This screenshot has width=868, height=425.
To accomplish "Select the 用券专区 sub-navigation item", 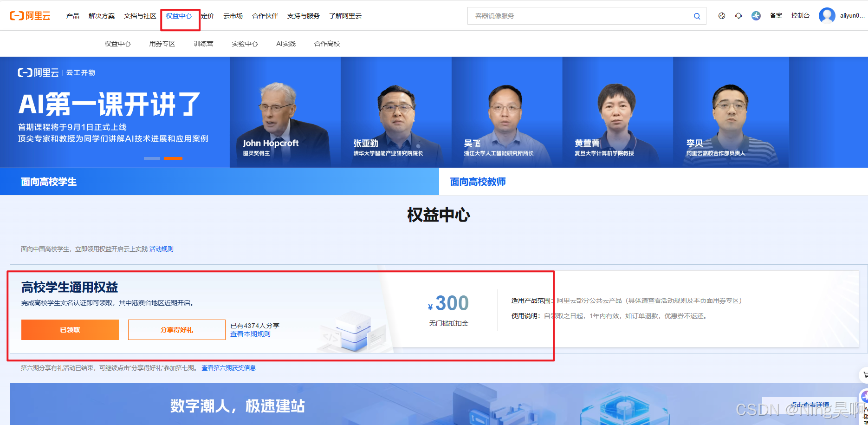I will (162, 44).
